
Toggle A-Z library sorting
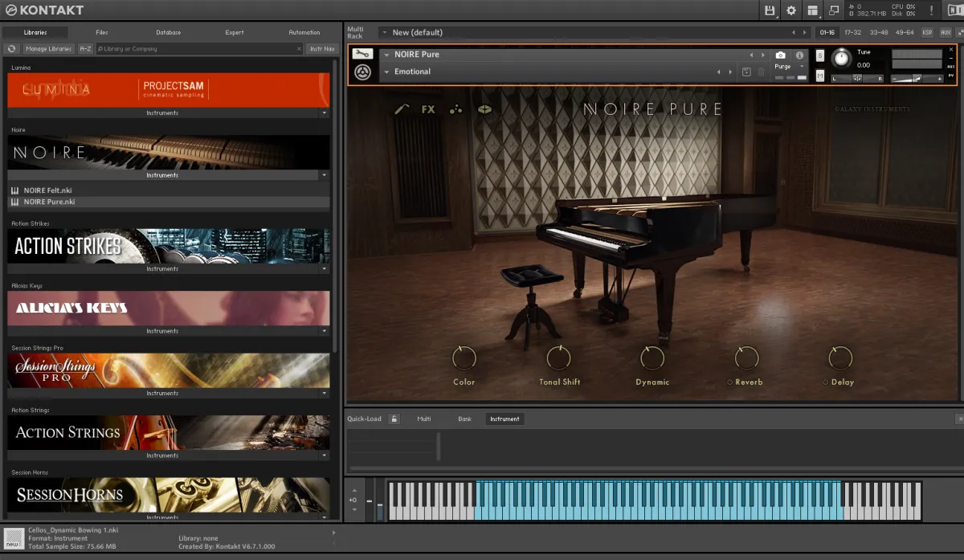coord(85,49)
